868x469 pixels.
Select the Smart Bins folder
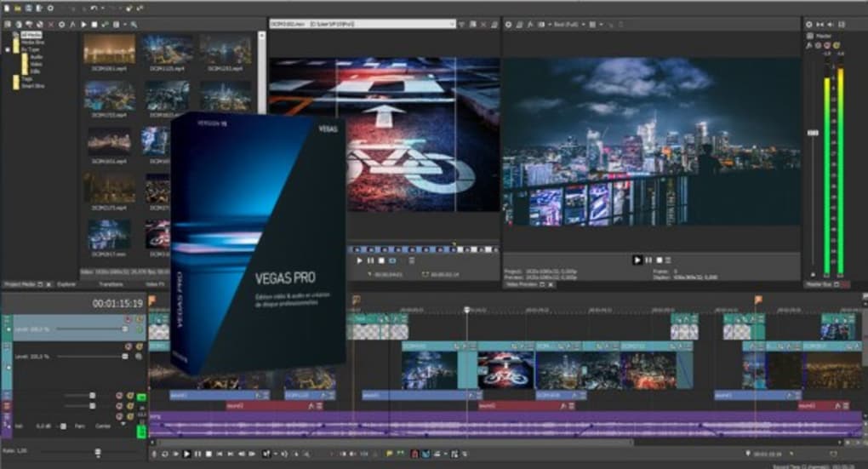point(32,86)
